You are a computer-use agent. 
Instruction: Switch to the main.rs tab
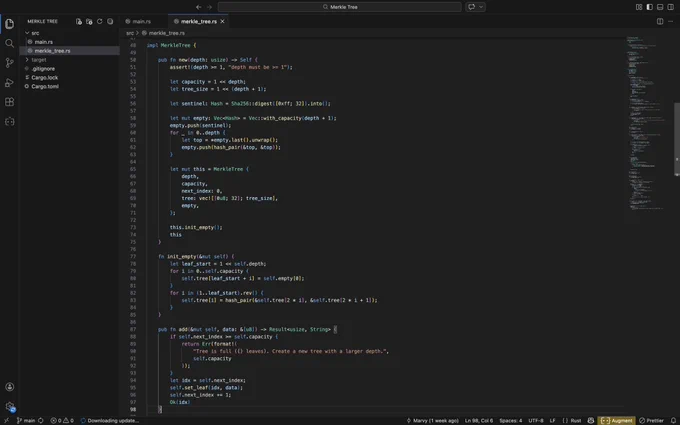[142, 21]
